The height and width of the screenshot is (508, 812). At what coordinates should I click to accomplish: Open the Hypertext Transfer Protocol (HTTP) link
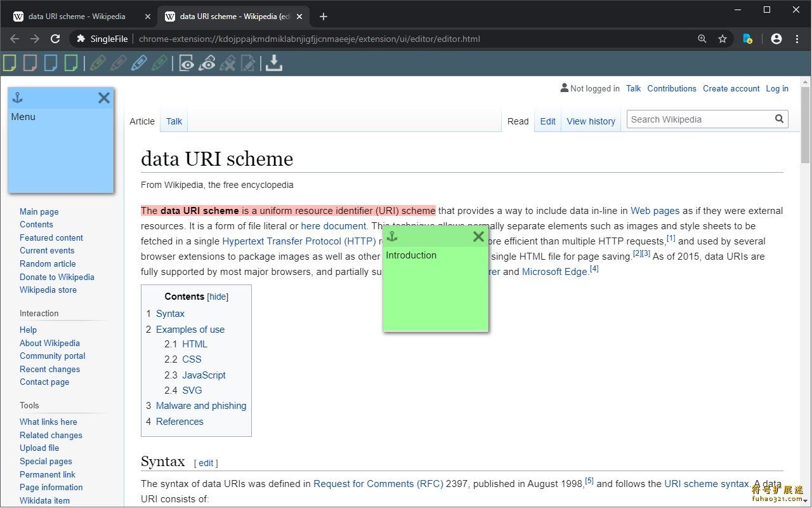pyautogui.click(x=299, y=241)
